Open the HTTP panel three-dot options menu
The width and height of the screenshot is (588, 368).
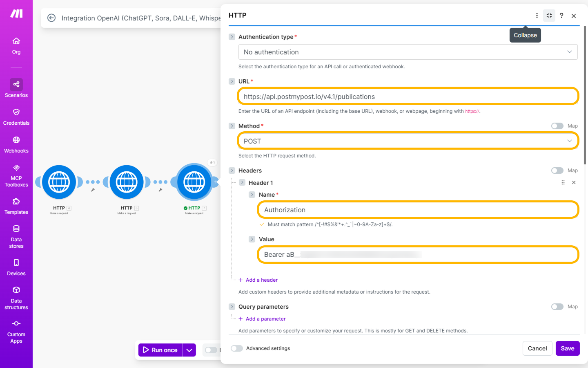tap(537, 16)
